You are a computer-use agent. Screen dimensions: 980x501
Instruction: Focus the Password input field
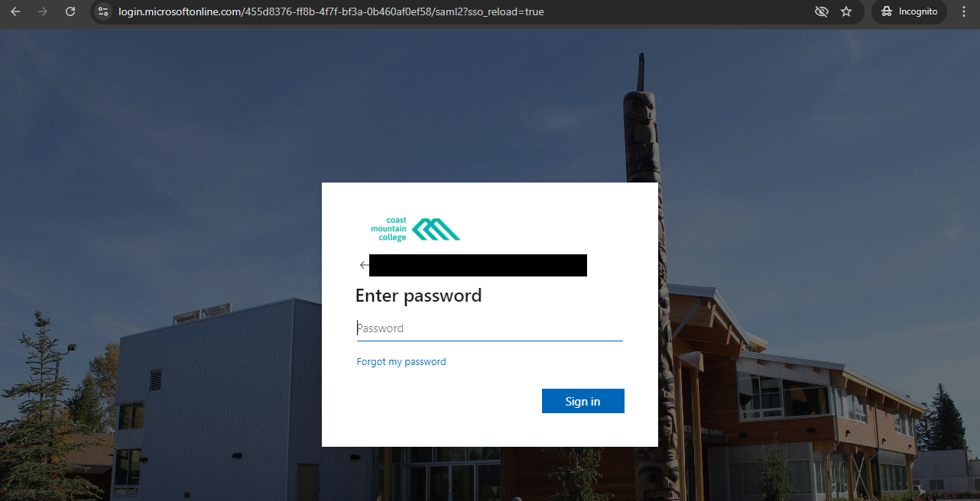pos(489,328)
